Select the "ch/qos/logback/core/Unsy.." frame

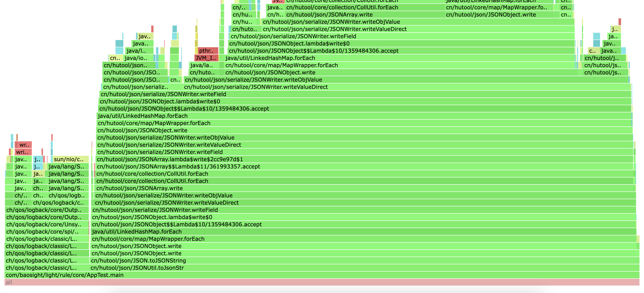pos(47,224)
